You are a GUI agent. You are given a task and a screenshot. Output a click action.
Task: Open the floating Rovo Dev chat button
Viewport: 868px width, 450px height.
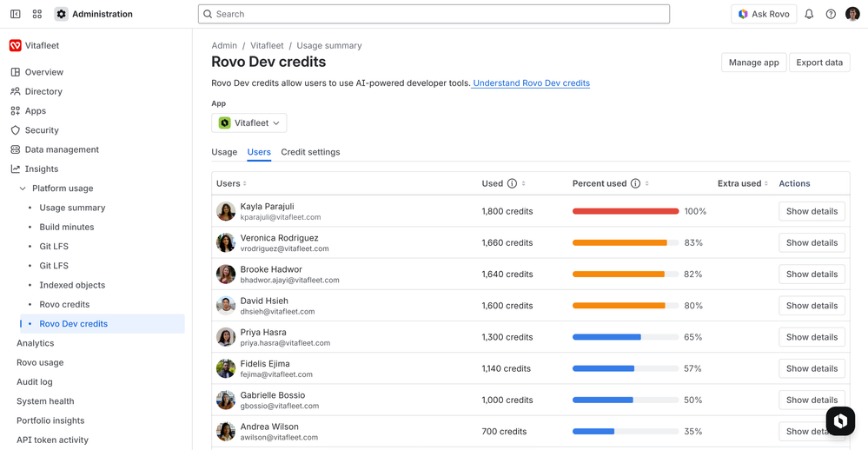click(840, 421)
